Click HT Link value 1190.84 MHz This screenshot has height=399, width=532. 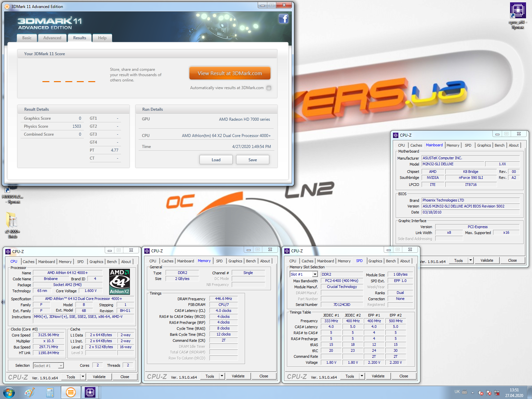(x=49, y=353)
